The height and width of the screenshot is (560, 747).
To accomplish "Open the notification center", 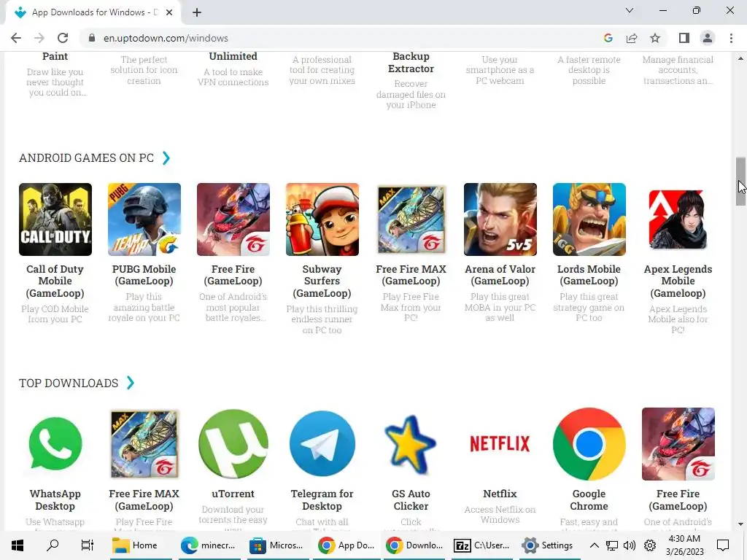I will coord(723,545).
